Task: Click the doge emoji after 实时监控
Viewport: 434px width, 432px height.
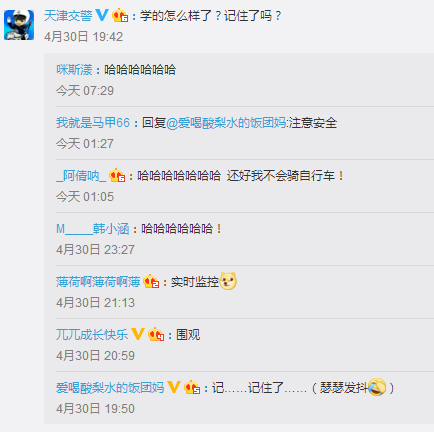Action: pyautogui.click(x=228, y=281)
